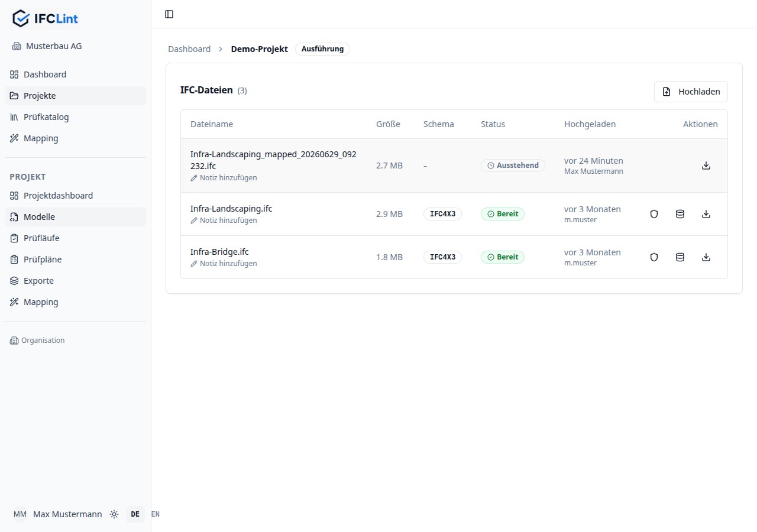Open Prüfläufe in the sidebar
This screenshot has width=757, height=532.
click(75, 238)
